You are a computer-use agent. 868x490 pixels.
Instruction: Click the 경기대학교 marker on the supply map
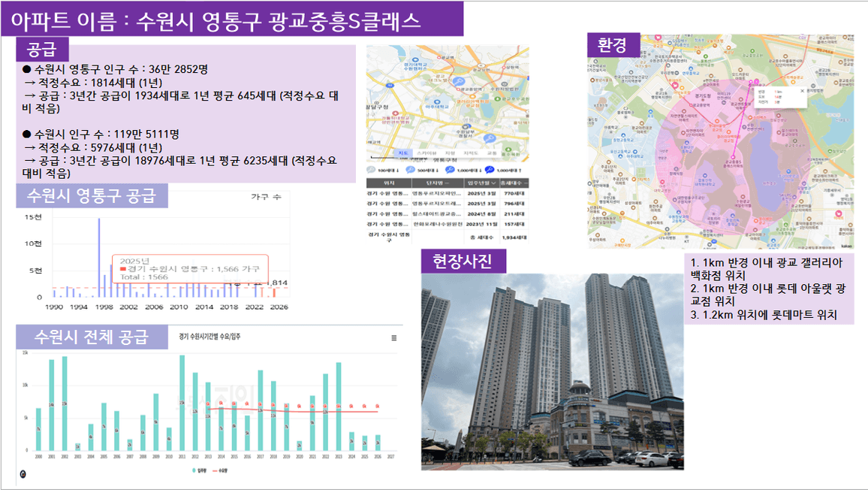(415, 60)
